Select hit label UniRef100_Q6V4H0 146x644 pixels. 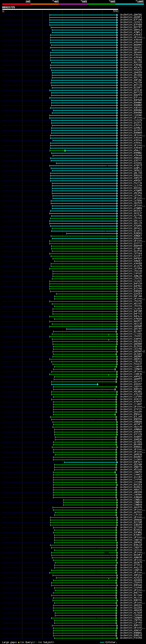pyautogui.click(x=131, y=53)
